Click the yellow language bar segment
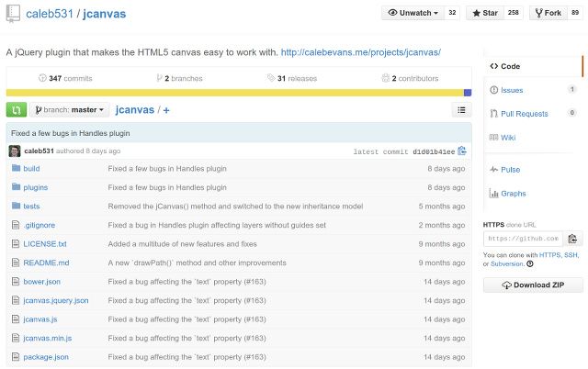The image size is (588, 369). click(235, 93)
